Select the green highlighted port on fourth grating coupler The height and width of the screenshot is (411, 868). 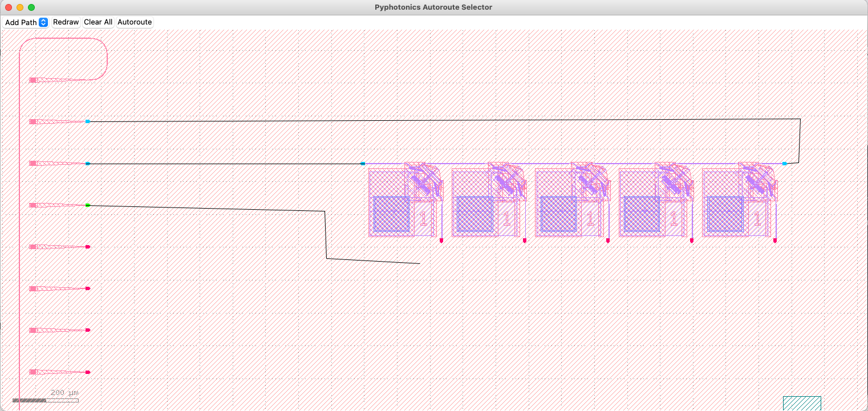point(87,205)
